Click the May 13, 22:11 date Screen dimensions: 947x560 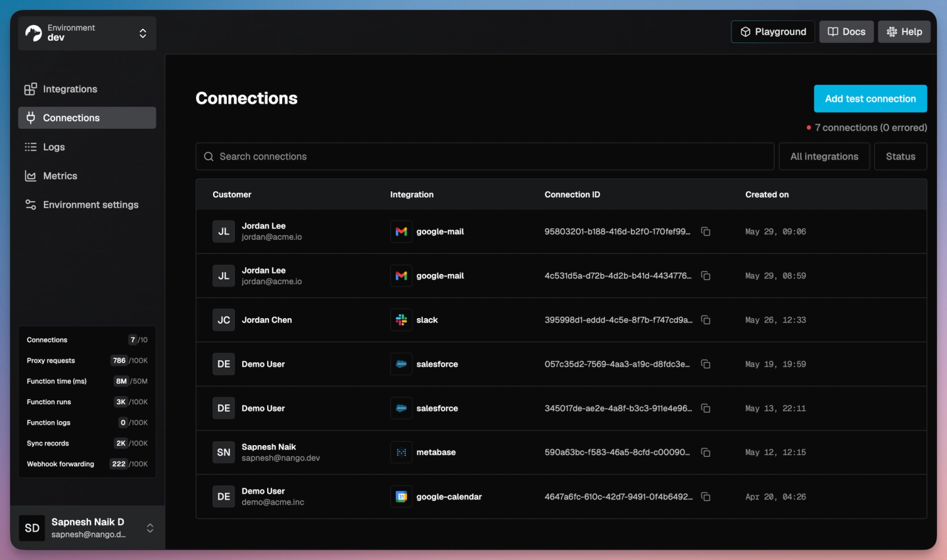[775, 408]
